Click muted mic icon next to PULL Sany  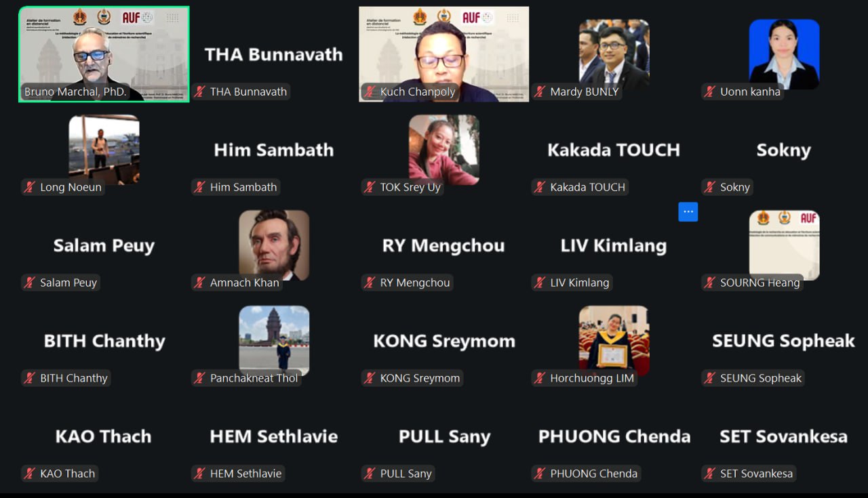pyautogui.click(x=370, y=474)
